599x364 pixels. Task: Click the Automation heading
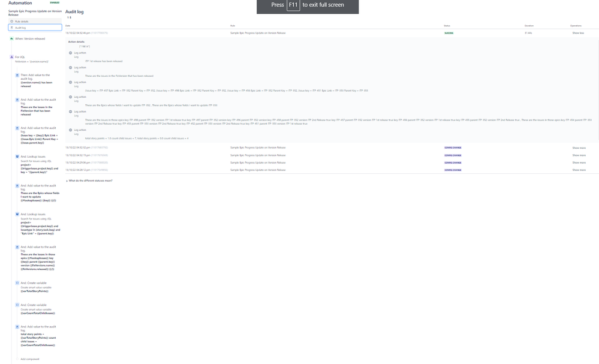(x=20, y=3)
